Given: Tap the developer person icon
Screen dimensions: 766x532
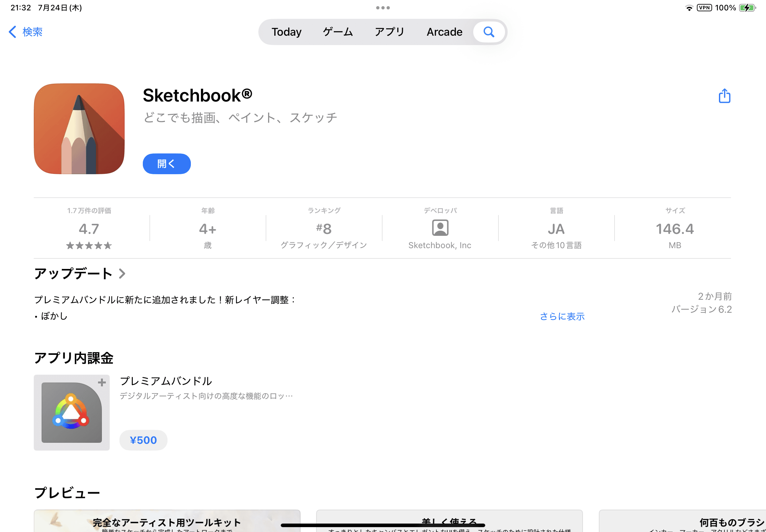Looking at the screenshot, I should pos(440,228).
